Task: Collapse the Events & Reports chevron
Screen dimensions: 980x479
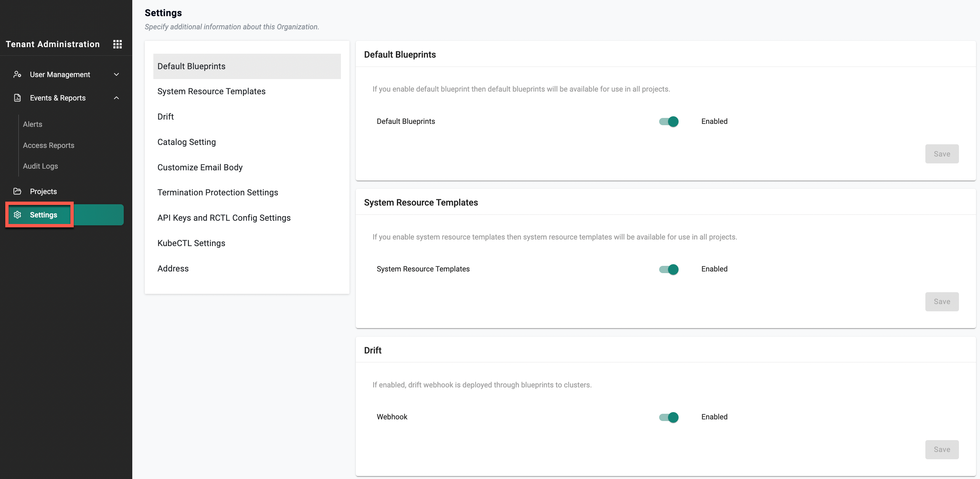Action: pyautogui.click(x=116, y=98)
